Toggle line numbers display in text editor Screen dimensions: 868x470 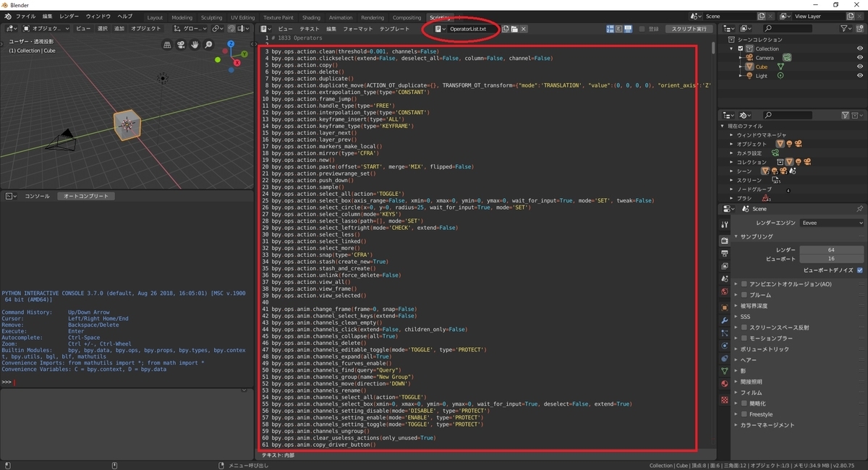[x=610, y=29]
